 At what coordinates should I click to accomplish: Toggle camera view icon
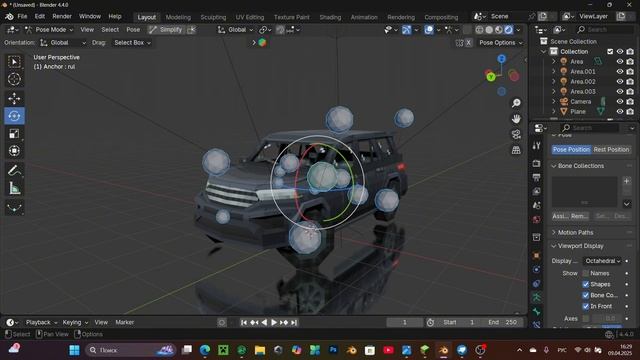[516, 134]
